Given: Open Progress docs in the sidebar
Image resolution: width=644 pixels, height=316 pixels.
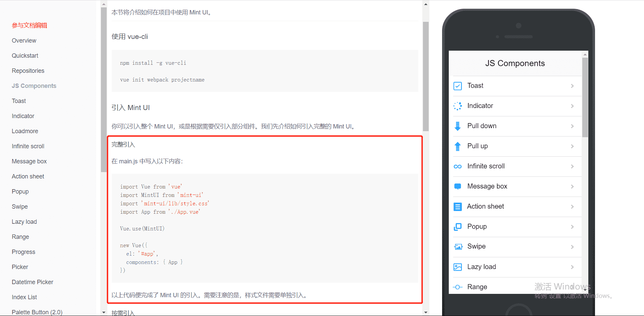Looking at the screenshot, I should pos(23,252).
